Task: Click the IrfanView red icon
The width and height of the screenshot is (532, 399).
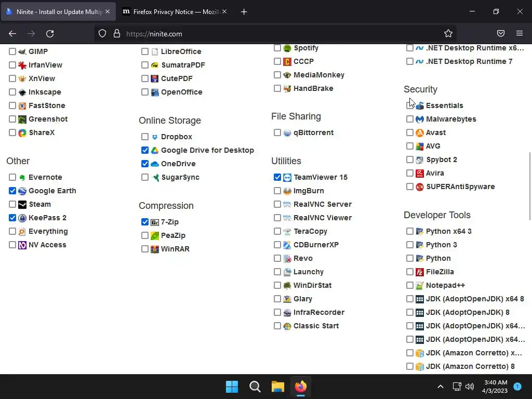Action: click(22, 65)
